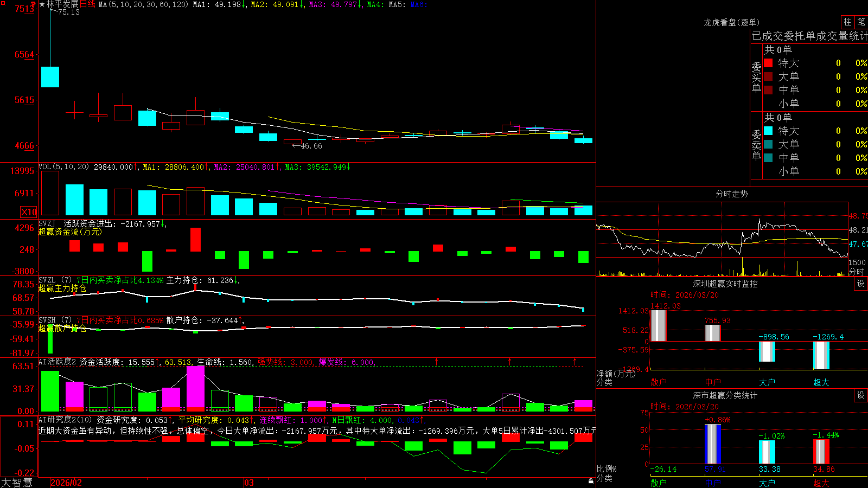Image resolution: width=868 pixels, height=488 pixels.
Task: Click the red 日线 period label
Action: point(87,4)
